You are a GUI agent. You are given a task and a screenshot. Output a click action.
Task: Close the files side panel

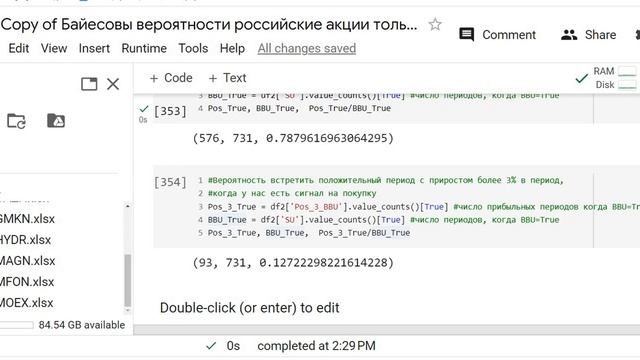point(113,84)
